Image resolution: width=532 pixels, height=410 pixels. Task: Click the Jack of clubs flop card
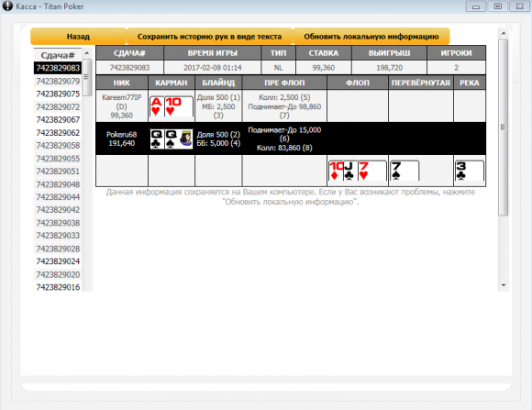point(350,171)
